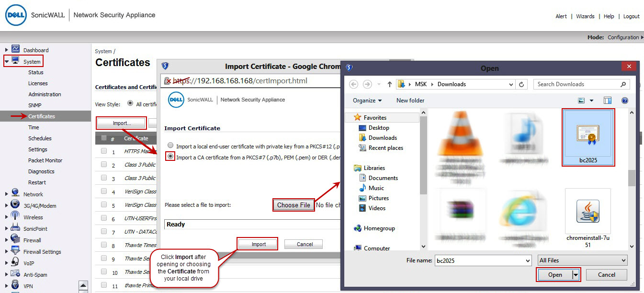This screenshot has height=293, width=644.
Task: Go forward in the Open dialog
Action: (x=367, y=84)
